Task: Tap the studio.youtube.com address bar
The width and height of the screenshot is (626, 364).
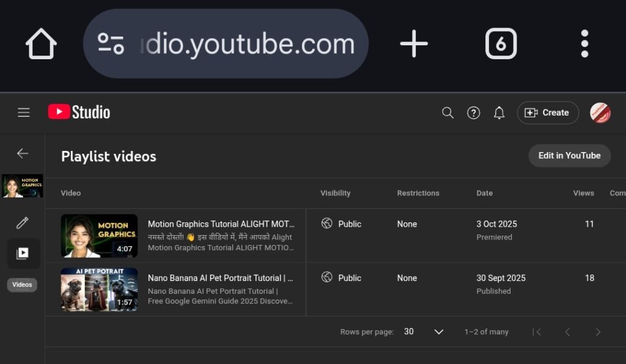Action: click(245, 43)
